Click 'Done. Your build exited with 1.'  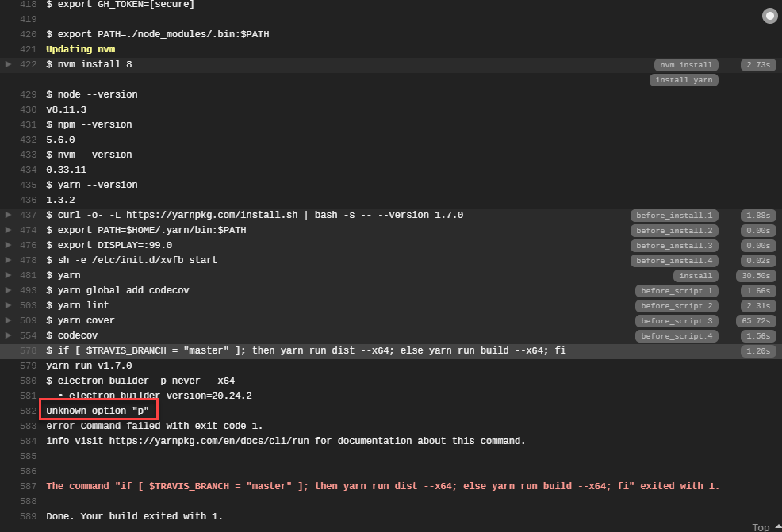pos(135,516)
